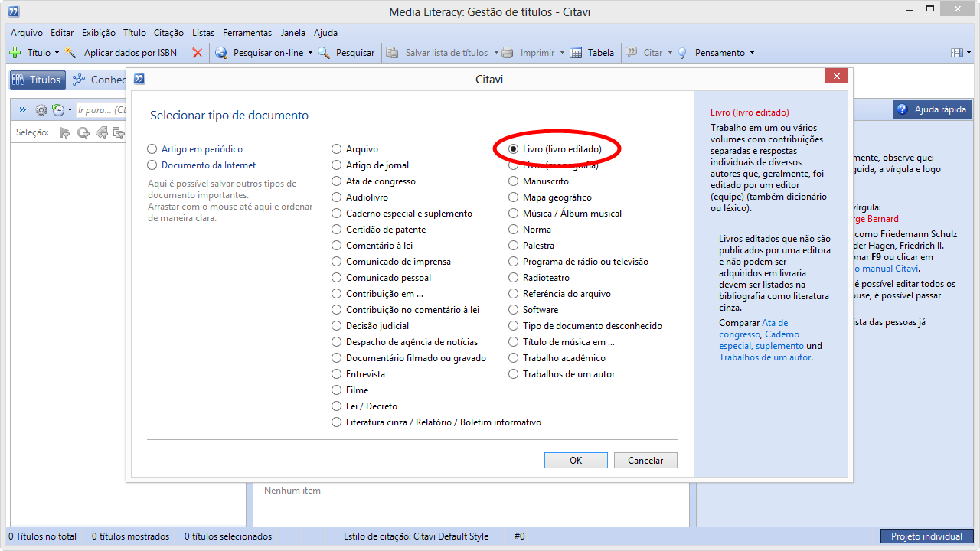
Task: Click the magic wand ISBN icon
Action: click(x=70, y=53)
